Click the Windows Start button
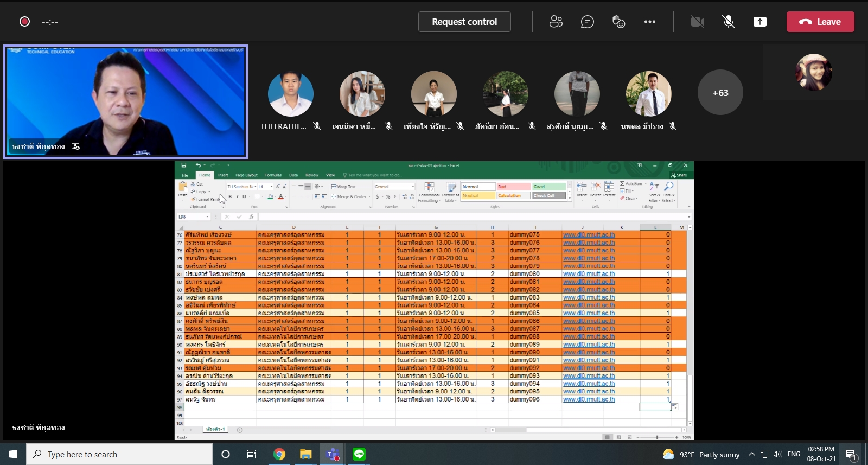The width and height of the screenshot is (868, 465). [13, 454]
